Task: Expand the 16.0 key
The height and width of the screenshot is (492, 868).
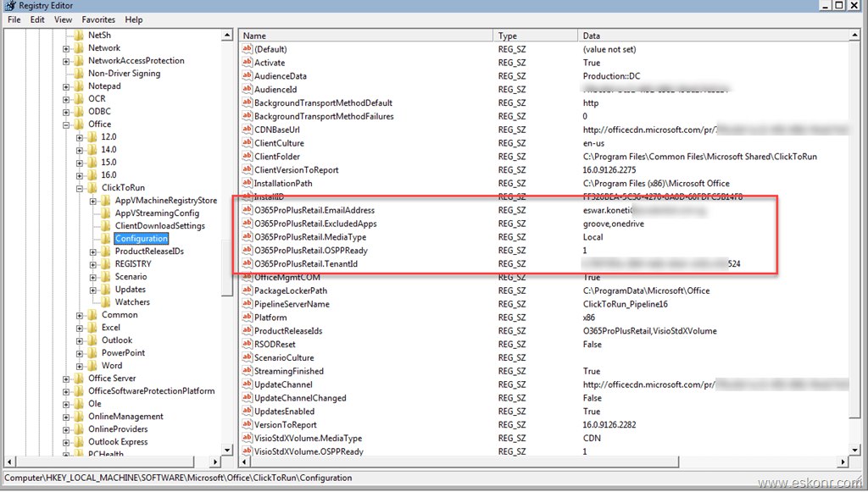Action: 80,176
